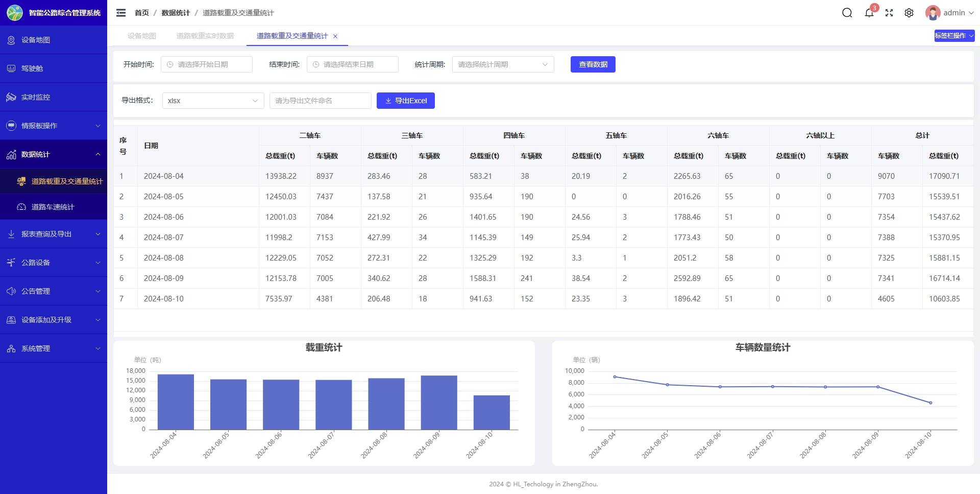
Task: Open the search magnifier icon
Action: pyautogui.click(x=847, y=13)
